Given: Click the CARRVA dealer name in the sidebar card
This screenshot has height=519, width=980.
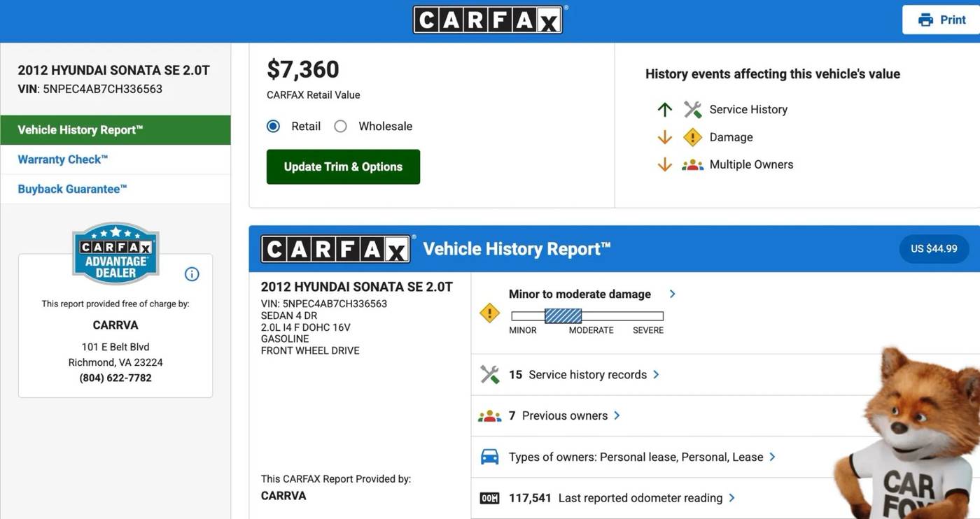Looking at the screenshot, I should pyautogui.click(x=115, y=325).
